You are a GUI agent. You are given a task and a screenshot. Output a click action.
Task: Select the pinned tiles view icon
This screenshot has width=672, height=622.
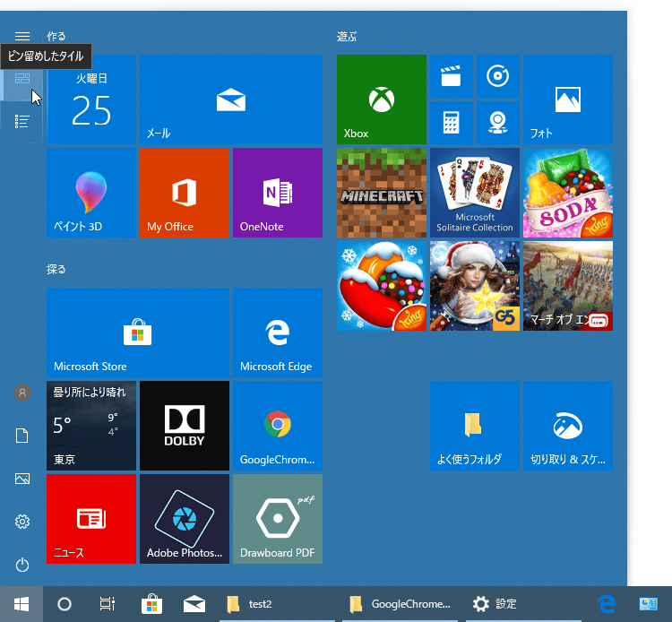point(22,79)
